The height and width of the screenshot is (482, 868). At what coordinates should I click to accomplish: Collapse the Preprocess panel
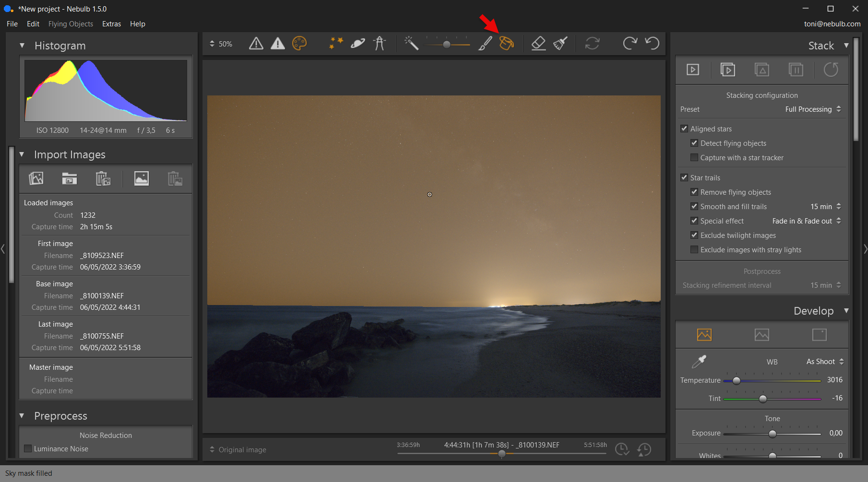click(x=22, y=416)
